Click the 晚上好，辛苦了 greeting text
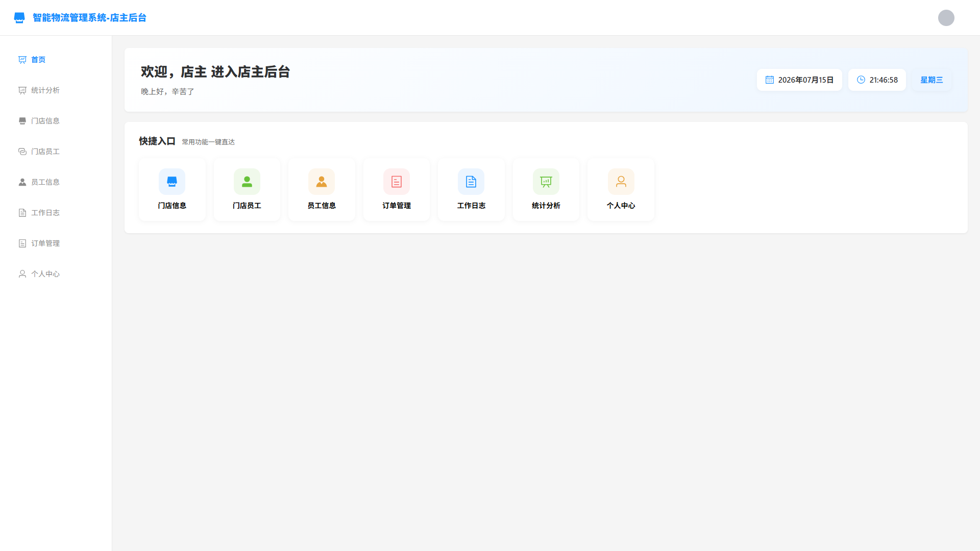980x551 pixels. pyautogui.click(x=167, y=92)
